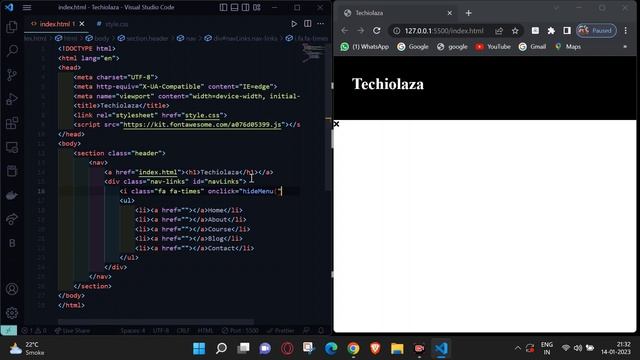Viewport: 640px width, 360px height.
Task: Open Live Share view in activity bar
Action: (12, 219)
